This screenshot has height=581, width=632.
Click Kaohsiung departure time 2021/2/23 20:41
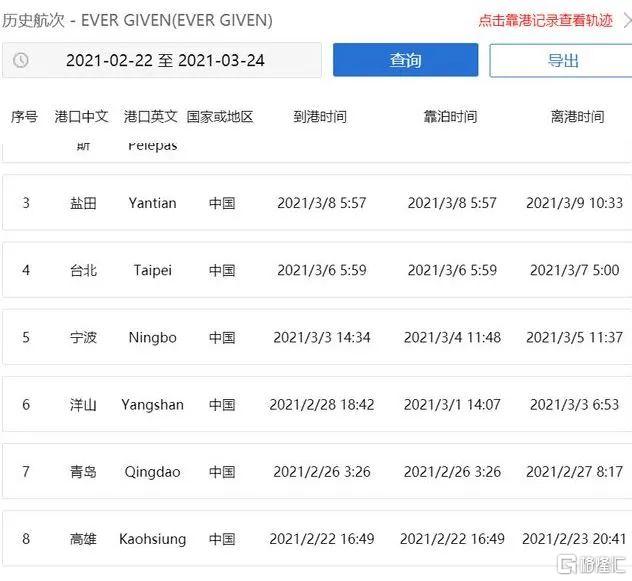click(574, 539)
